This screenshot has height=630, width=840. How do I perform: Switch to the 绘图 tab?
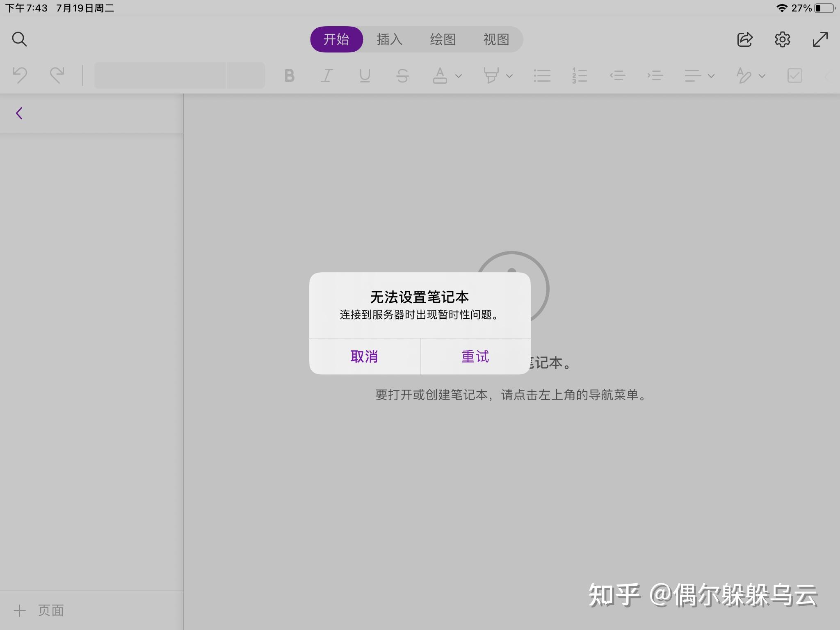pyautogui.click(x=443, y=39)
